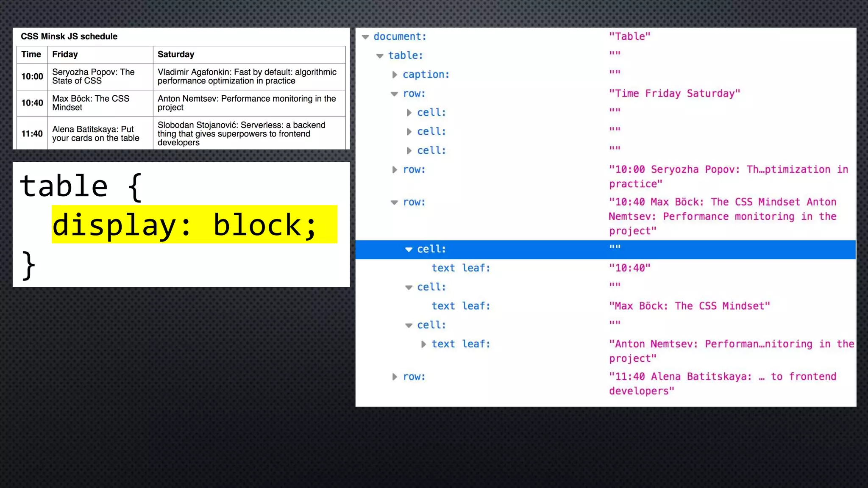The image size is (868, 488).
Task: Click the "document:" label in the tree
Action: click(400, 36)
